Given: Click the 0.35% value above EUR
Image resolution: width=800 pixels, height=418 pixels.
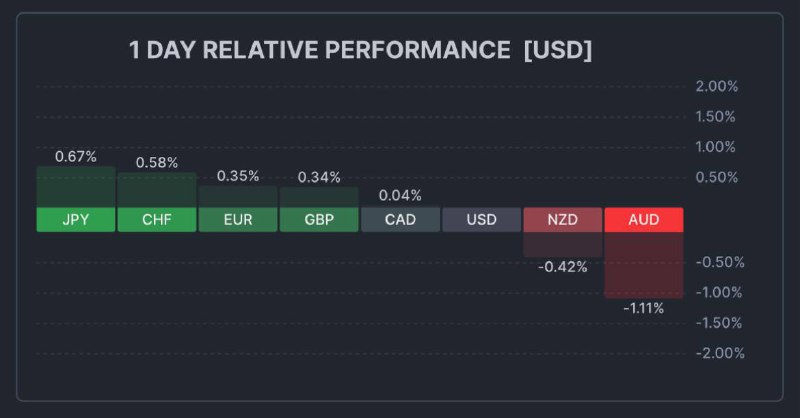Looking at the screenshot, I should 238,176.
